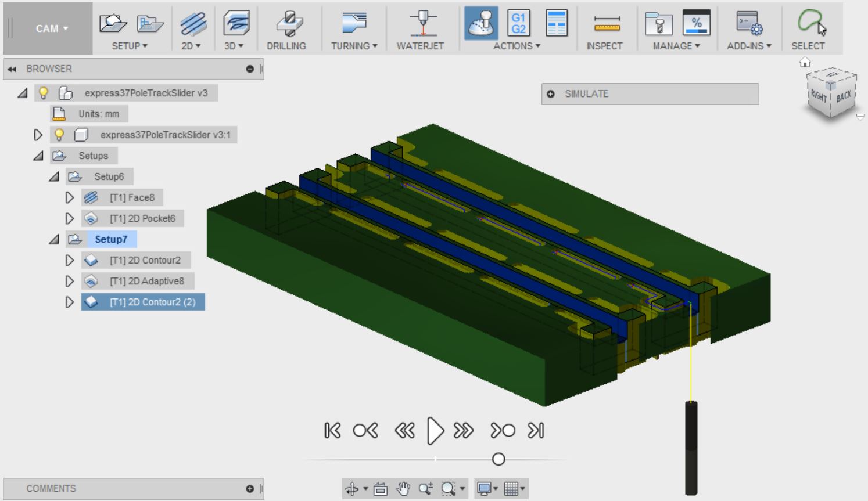Viewport: 868px width, 501px height.
Task: Expand the SIMULATE panel
Action: pyautogui.click(x=551, y=94)
